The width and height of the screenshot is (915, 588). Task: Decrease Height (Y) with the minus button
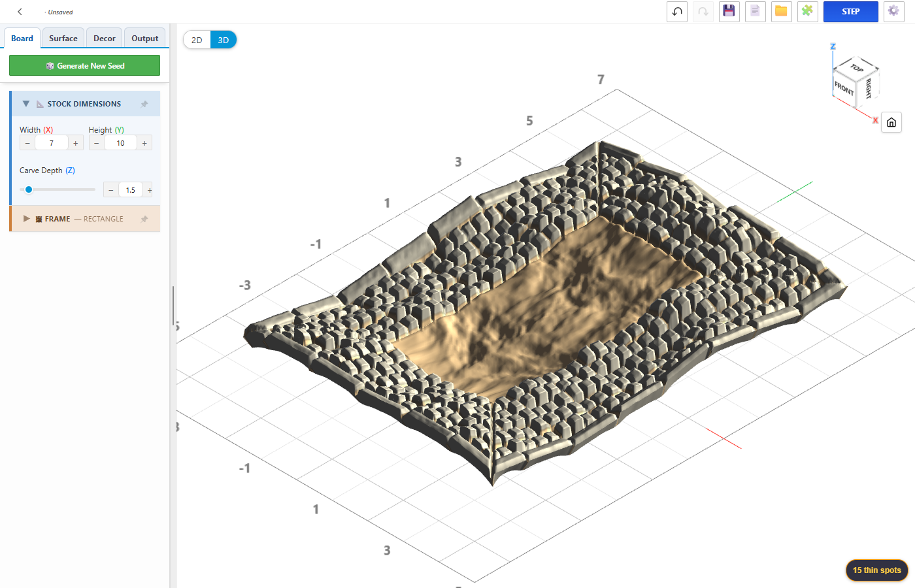tap(97, 143)
